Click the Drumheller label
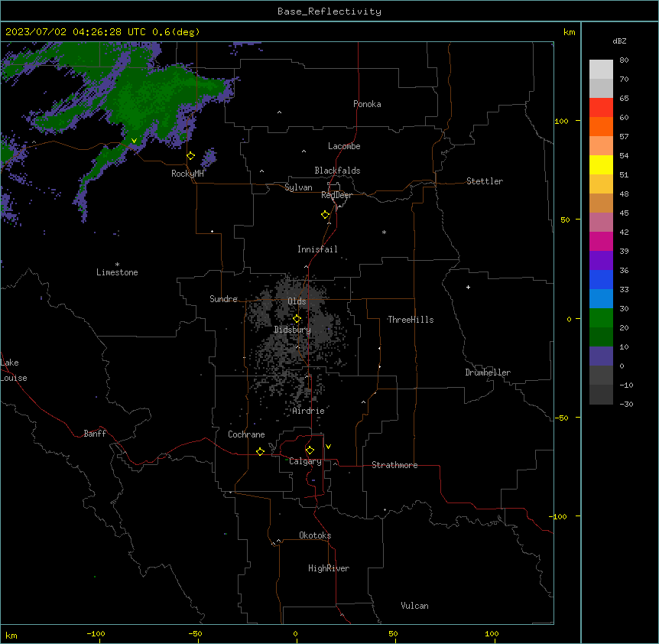 tap(488, 372)
